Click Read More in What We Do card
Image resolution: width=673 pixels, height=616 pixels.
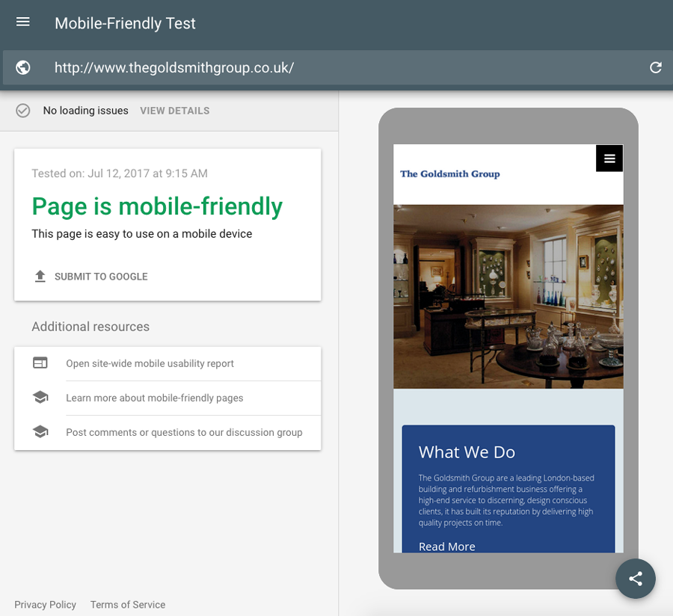pyautogui.click(x=447, y=546)
